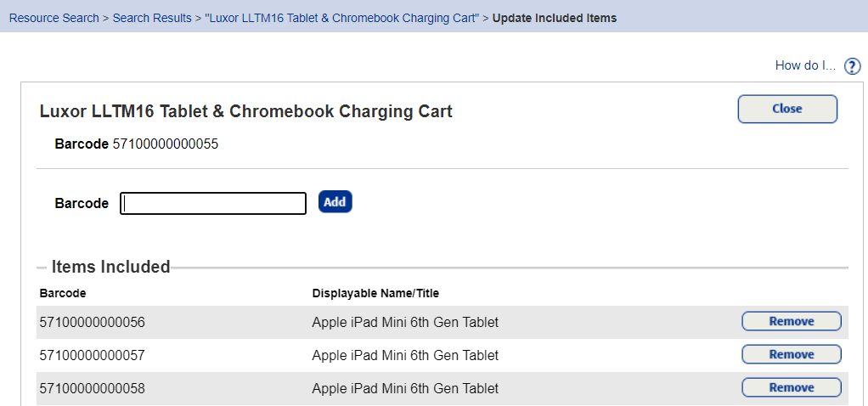Go back to Resource Search breadcrumb

[54, 18]
